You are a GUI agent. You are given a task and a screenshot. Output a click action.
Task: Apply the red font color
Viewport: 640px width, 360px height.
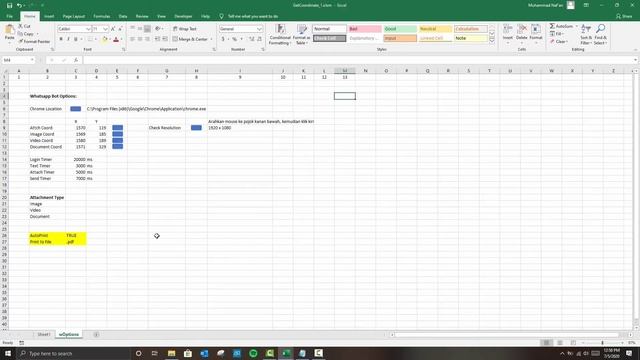click(116, 39)
